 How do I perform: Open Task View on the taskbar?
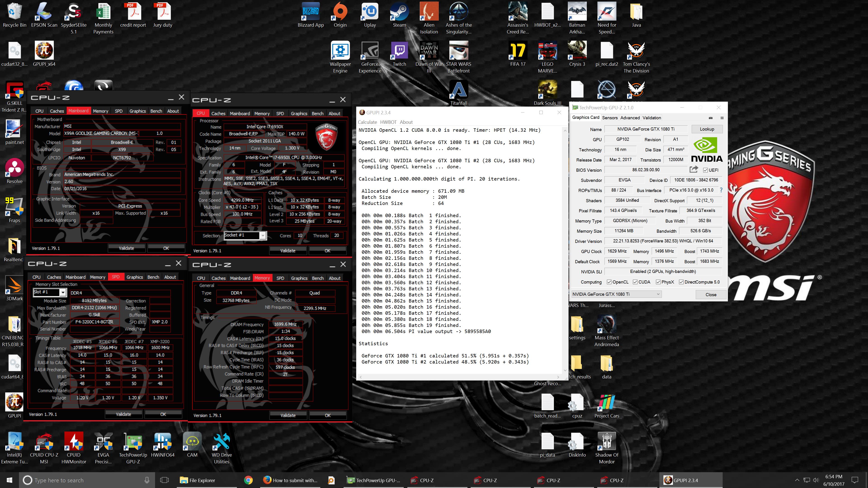click(164, 480)
